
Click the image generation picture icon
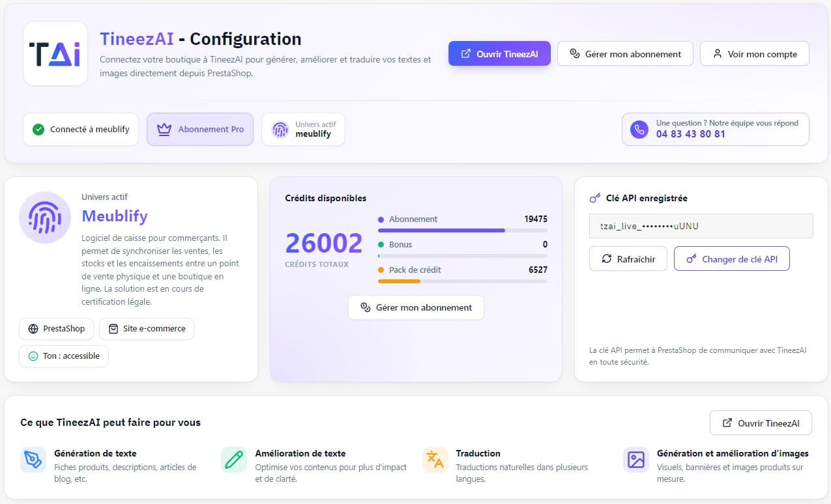click(x=636, y=460)
